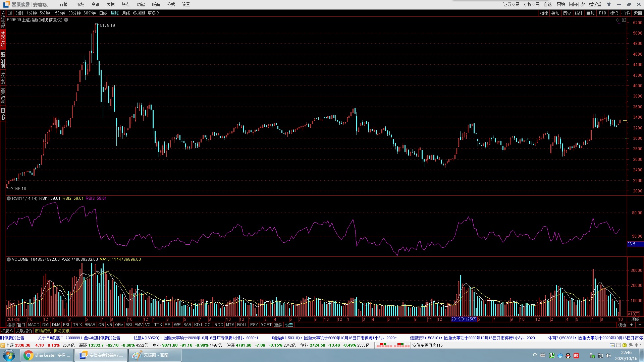Click the diamond icon above price axis
The height and width of the screenshot is (362, 644).
tap(618, 20)
